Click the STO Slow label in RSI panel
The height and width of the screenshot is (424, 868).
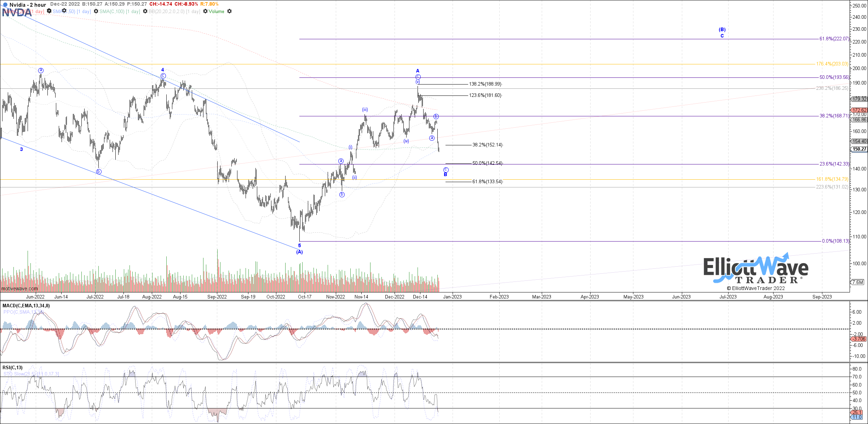pyautogui.click(x=31, y=374)
